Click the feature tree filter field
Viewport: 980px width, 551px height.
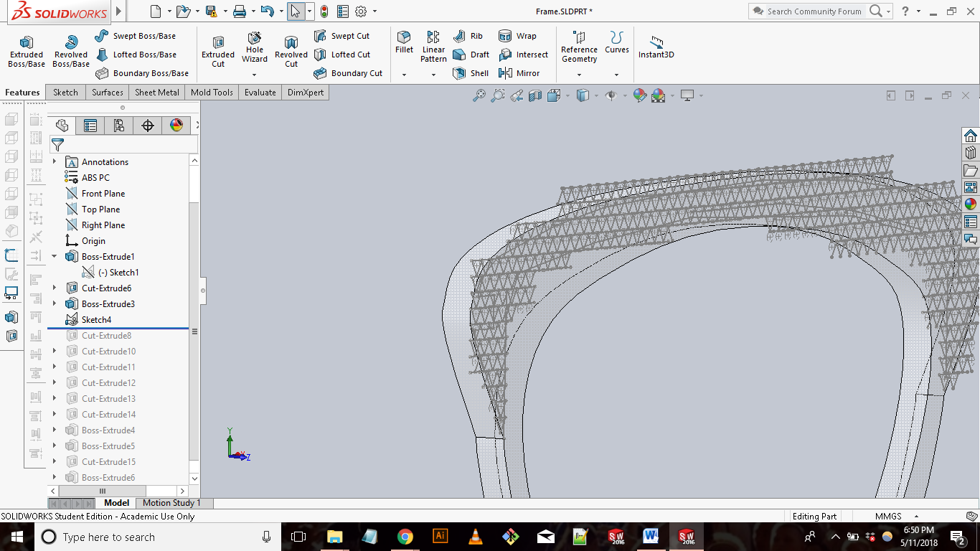(123, 145)
